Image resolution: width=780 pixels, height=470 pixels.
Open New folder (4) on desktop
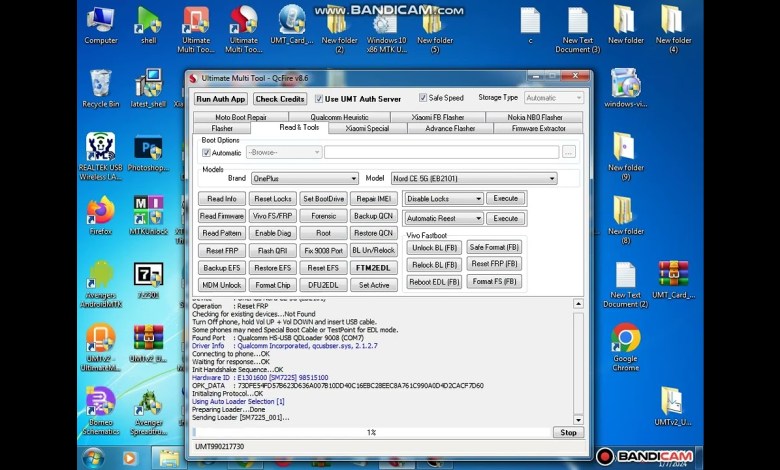point(674,30)
